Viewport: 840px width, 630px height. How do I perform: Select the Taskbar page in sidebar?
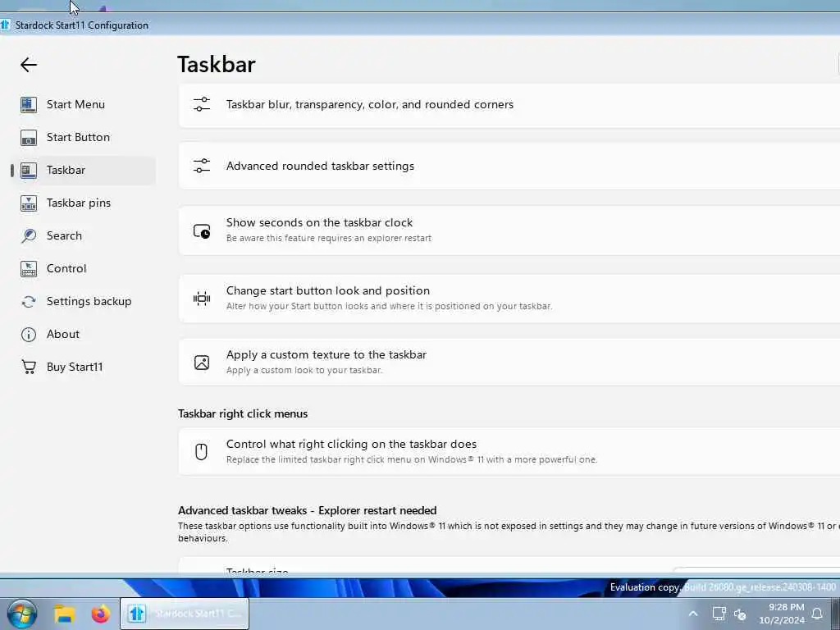83,171
